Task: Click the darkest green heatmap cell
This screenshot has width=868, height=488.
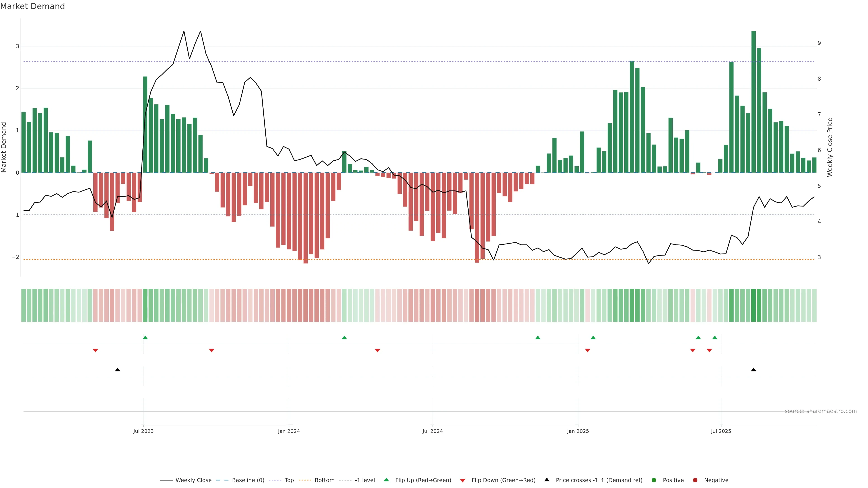Action: pos(753,305)
